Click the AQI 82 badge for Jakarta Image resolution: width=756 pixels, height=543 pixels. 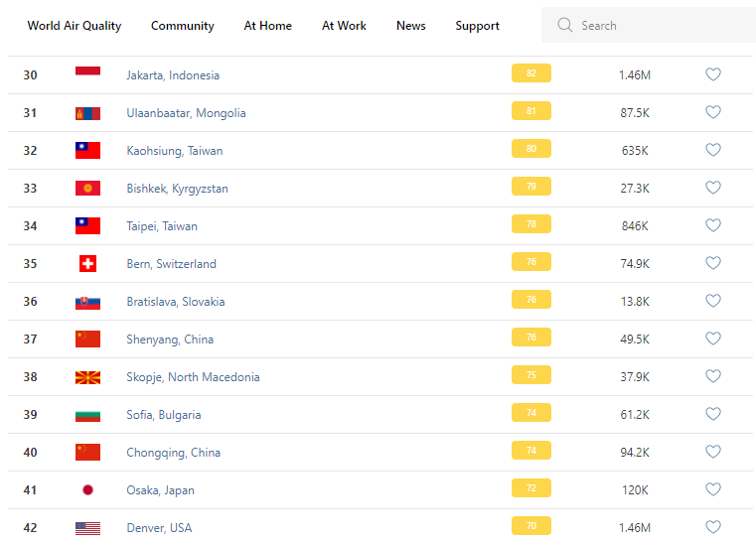[531, 73]
